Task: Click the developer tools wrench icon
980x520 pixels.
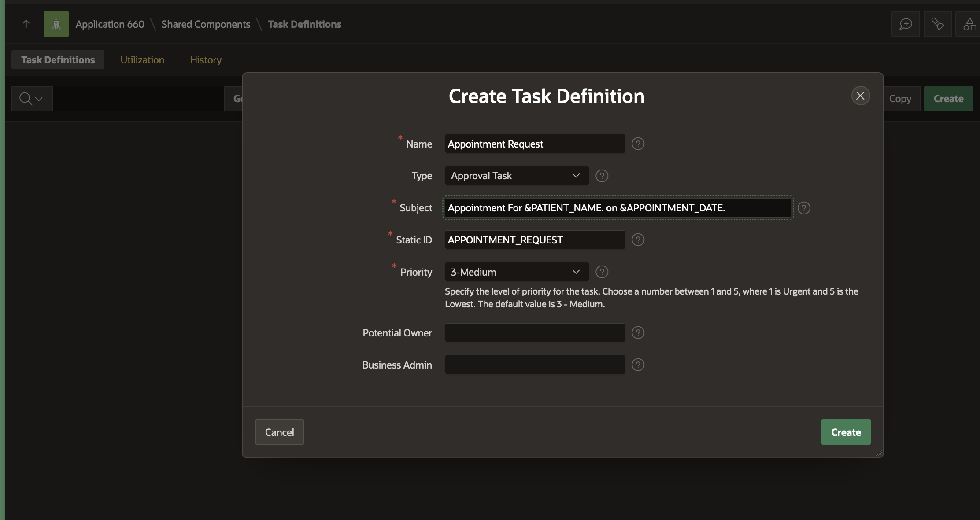Action: point(937,24)
